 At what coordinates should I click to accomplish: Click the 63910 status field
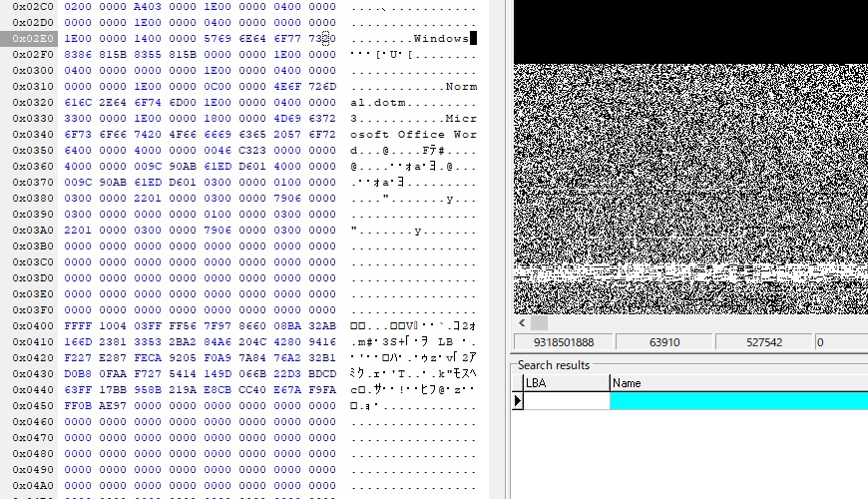(663, 342)
